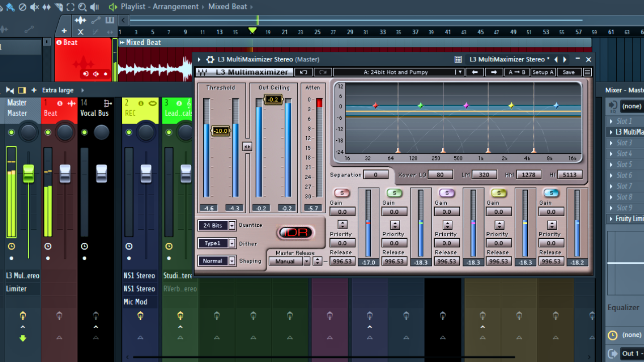This screenshot has width=644, height=362.
Task: Click the A→B copy button
Action: (517, 72)
